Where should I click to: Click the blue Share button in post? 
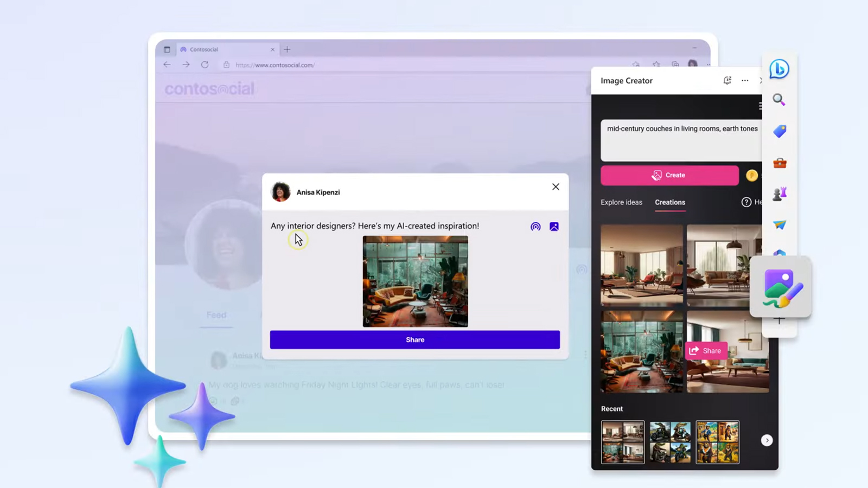pos(415,340)
